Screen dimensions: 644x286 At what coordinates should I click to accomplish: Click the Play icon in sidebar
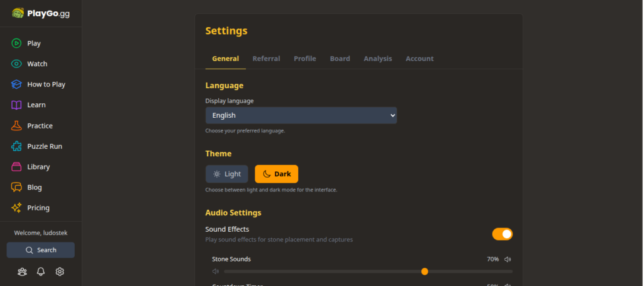tap(17, 43)
